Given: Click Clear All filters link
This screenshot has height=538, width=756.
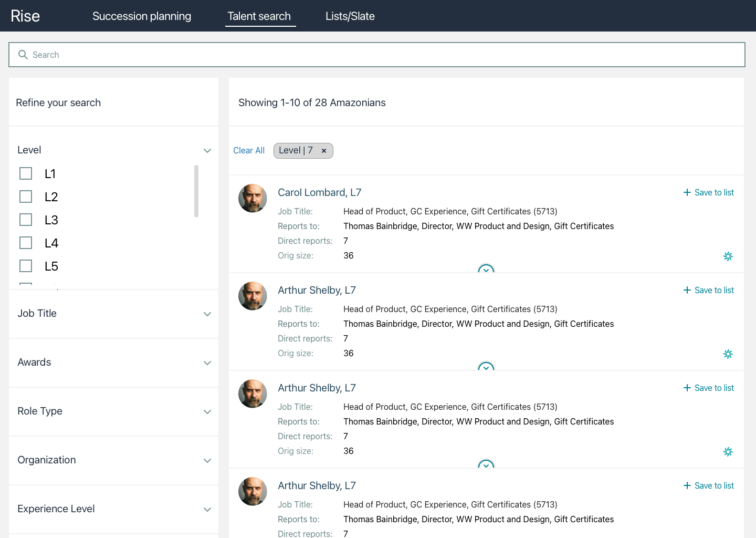Looking at the screenshot, I should [x=249, y=151].
